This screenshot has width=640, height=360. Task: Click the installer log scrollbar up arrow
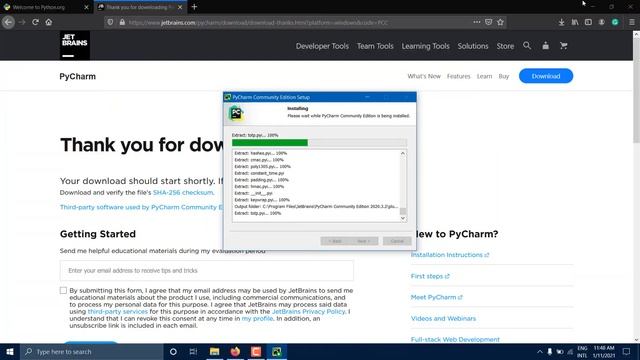(403, 153)
